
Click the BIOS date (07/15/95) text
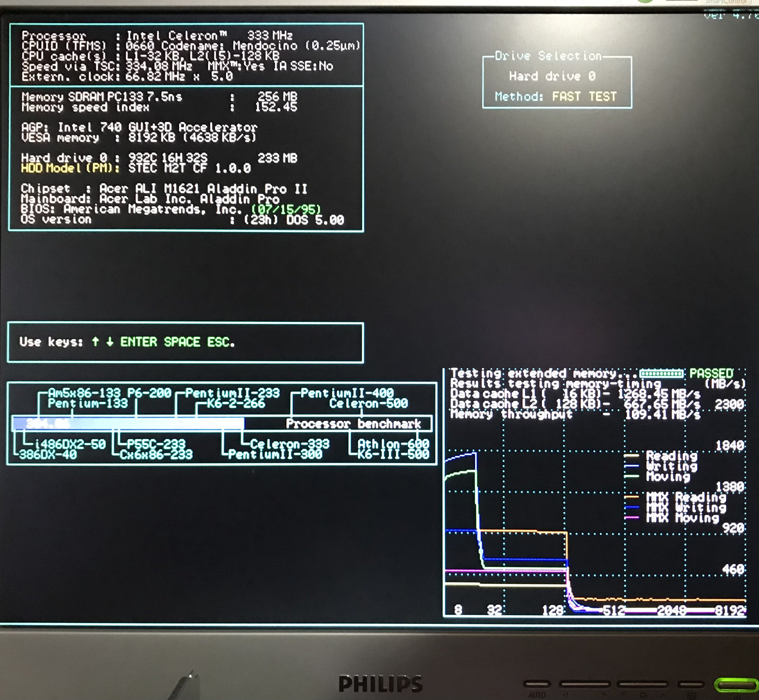[x=286, y=209]
